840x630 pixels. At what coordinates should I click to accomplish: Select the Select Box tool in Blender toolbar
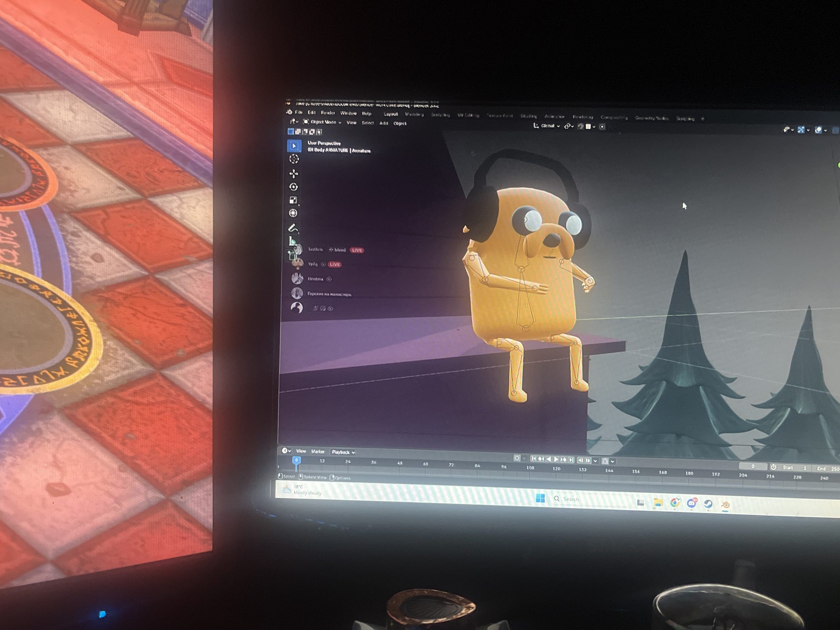294,146
